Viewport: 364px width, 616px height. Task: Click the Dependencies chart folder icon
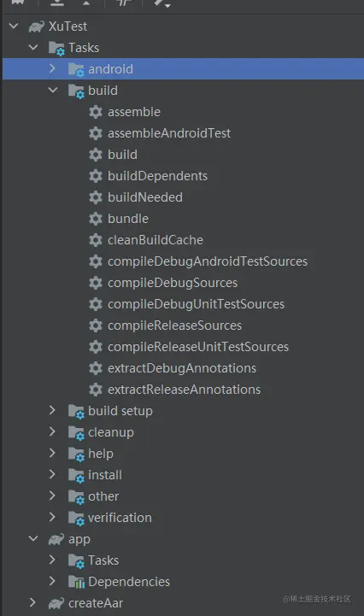tap(76, 582)
